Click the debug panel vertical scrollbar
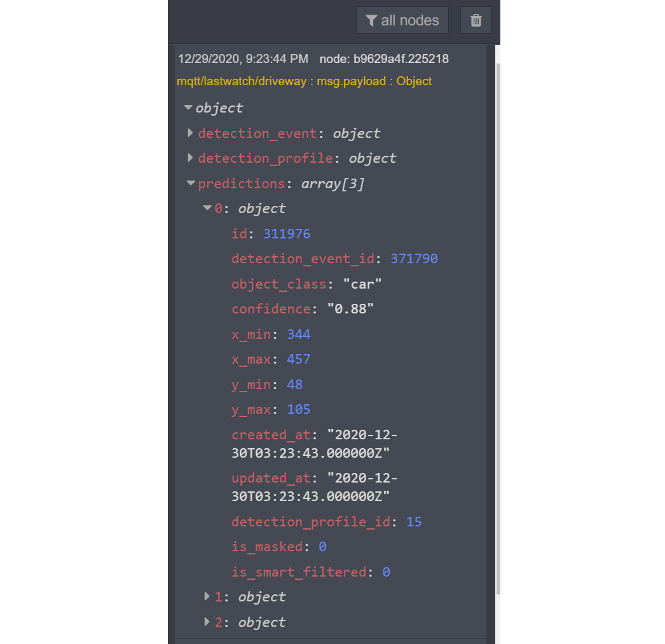 [x=498, y=329]
